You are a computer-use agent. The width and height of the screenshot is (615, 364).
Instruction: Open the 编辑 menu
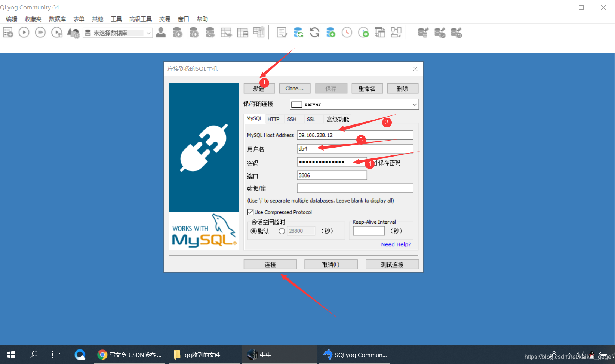pos(12,19)
